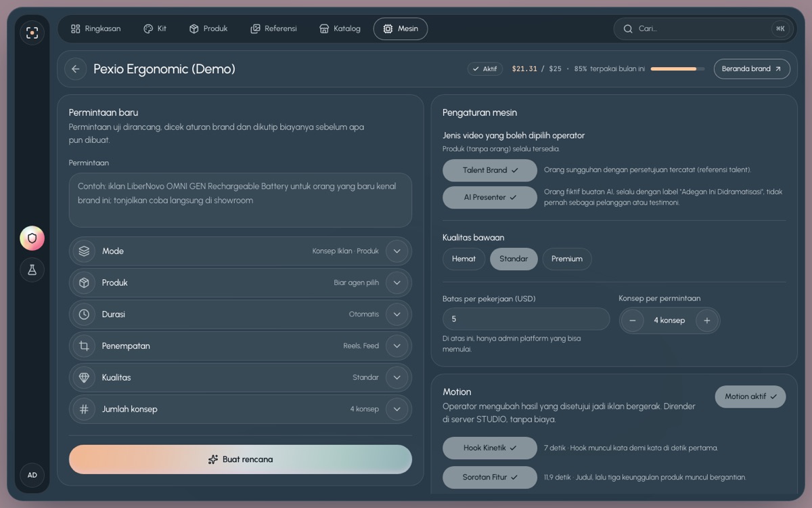
Task: Click the Aktif status badge
Action: (x=485, y=69)
